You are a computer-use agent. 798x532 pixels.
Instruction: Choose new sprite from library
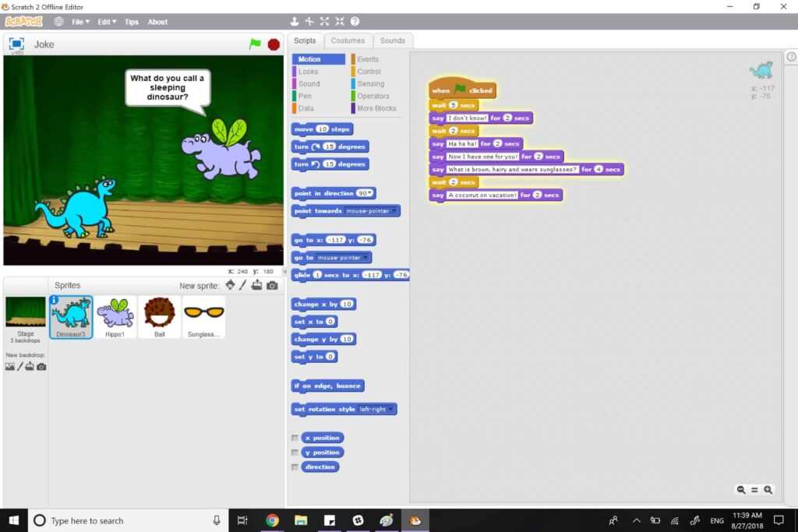click(x=230, y=285)
